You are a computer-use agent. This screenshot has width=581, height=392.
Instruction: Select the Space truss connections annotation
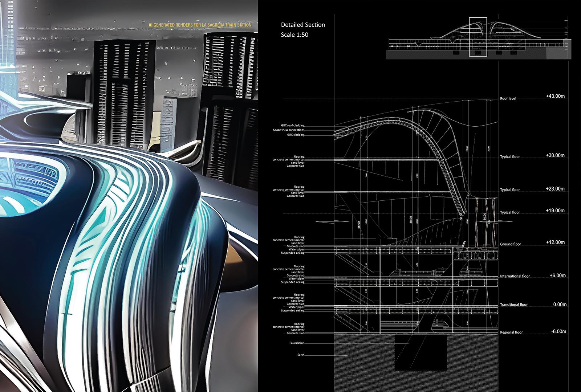[x=289, y=130]
